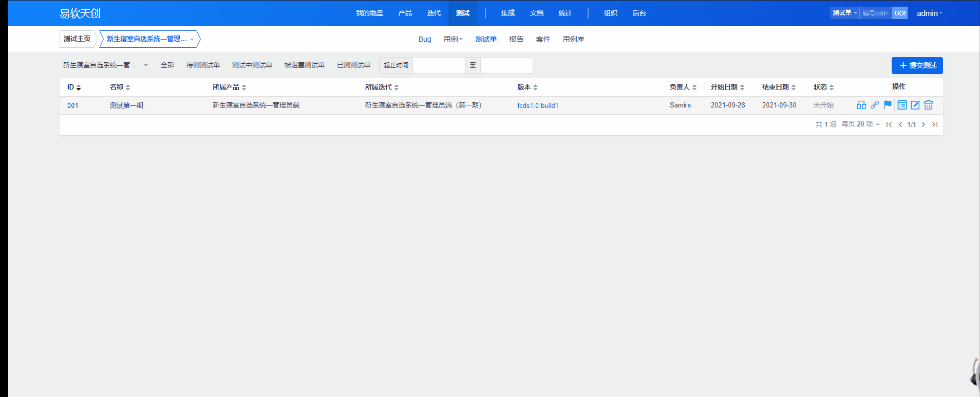980x397 pixels.
Task: Click Samira in 负责人 cell
Action: [680, 105]
